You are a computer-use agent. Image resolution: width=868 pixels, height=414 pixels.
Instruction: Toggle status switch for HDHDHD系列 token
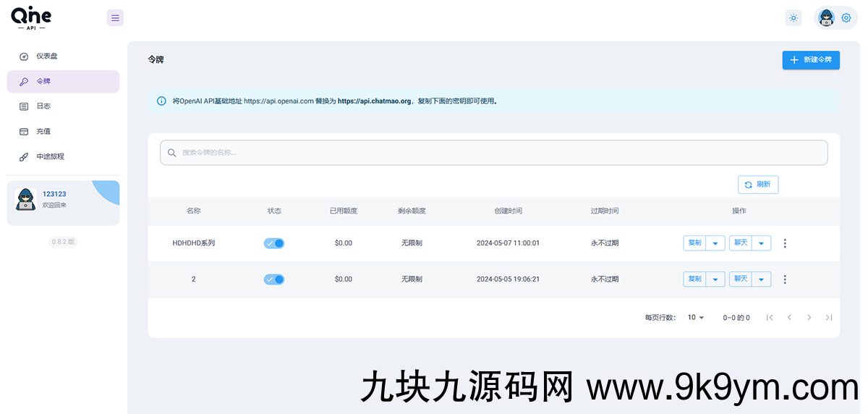point(274,243)
